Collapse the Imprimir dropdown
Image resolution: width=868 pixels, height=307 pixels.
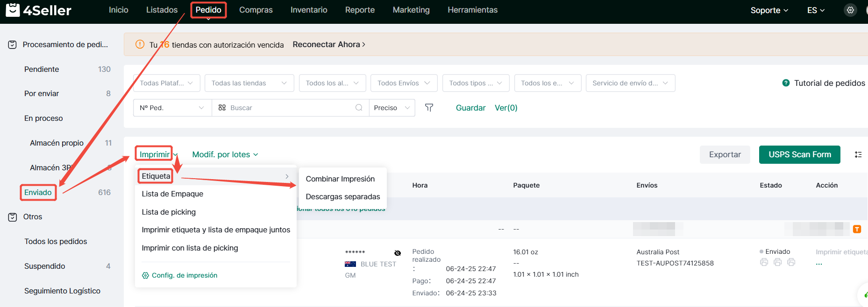(x=158, y=154)
